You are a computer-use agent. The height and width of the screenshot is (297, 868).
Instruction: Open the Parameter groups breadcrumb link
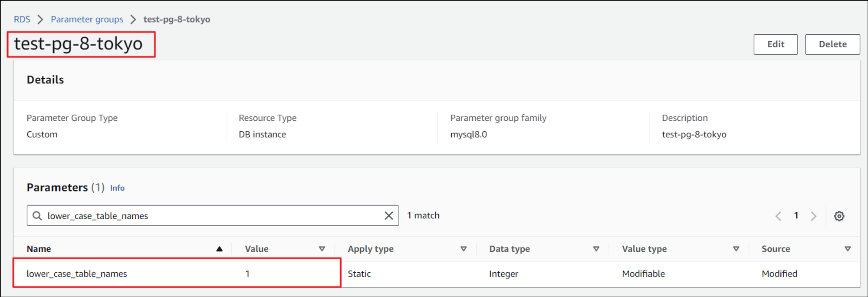pyautogui.click(x=87, y=20)
